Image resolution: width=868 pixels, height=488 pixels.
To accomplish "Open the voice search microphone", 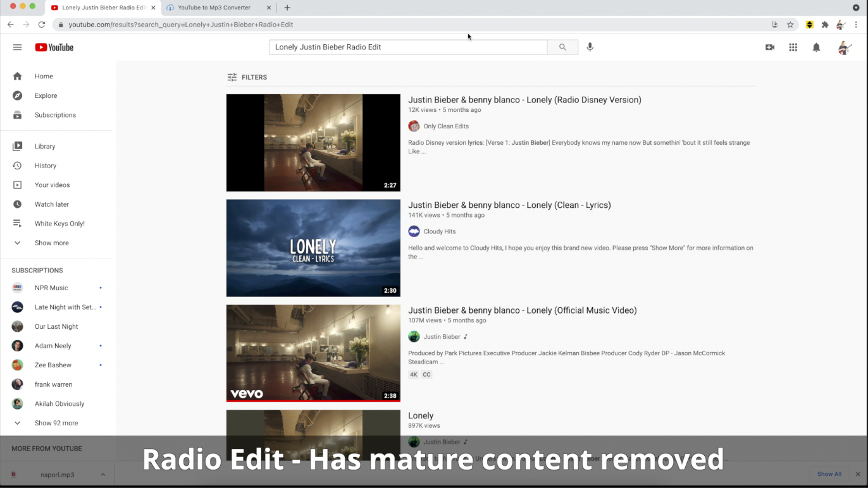I will click(590, 47).
